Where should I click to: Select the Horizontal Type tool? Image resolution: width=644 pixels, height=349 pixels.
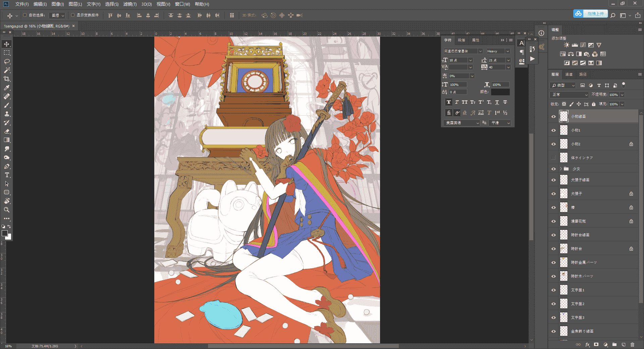(7, 175)
